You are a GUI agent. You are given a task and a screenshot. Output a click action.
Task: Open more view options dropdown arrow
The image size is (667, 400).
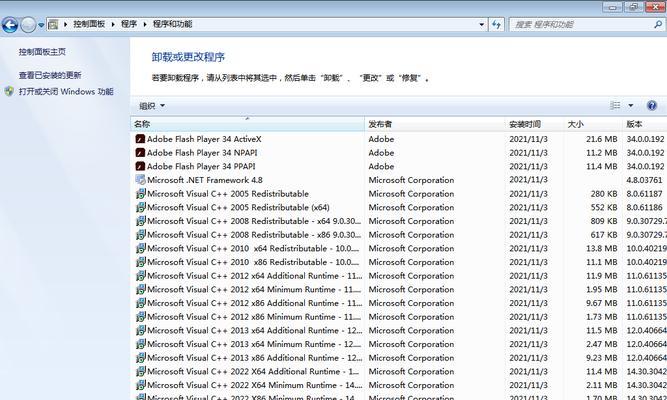pos(630,106)
